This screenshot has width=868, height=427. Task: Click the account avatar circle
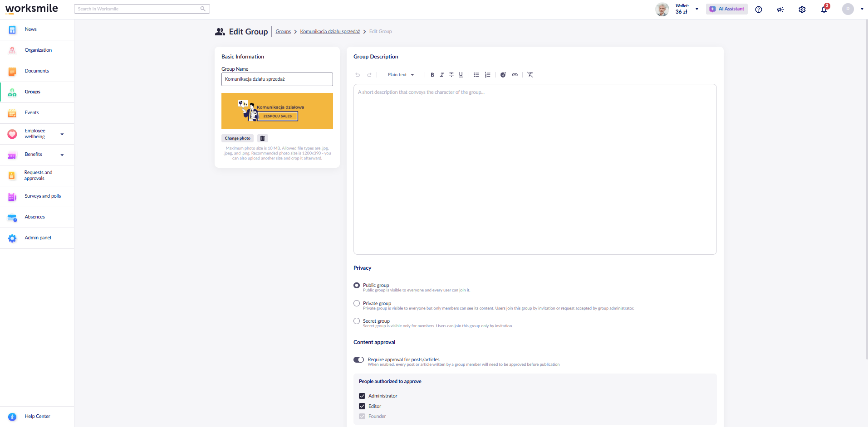(848, 9)
